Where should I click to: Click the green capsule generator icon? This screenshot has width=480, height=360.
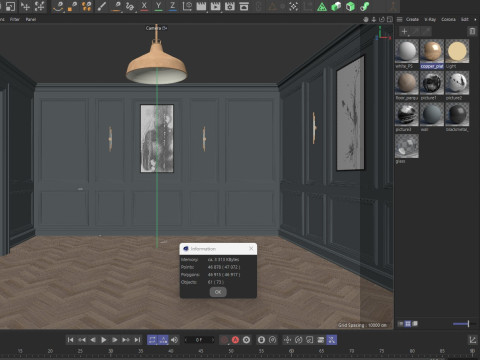[x=336, y=6]
